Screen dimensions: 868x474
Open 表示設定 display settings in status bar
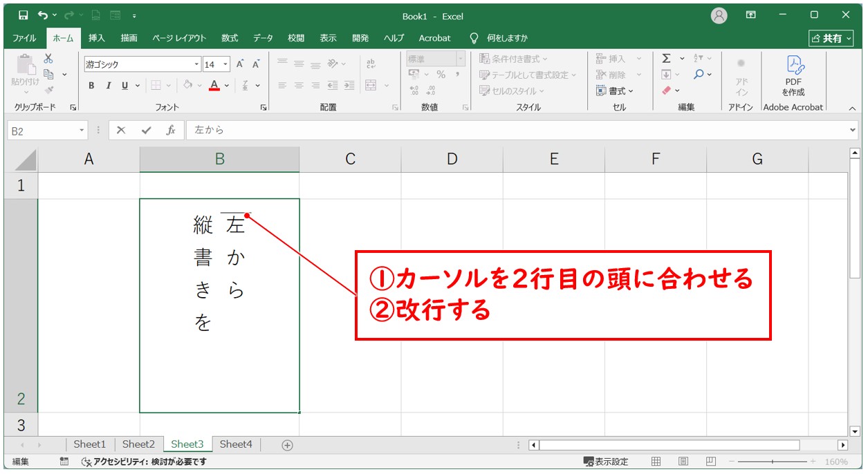coord(606,462)
